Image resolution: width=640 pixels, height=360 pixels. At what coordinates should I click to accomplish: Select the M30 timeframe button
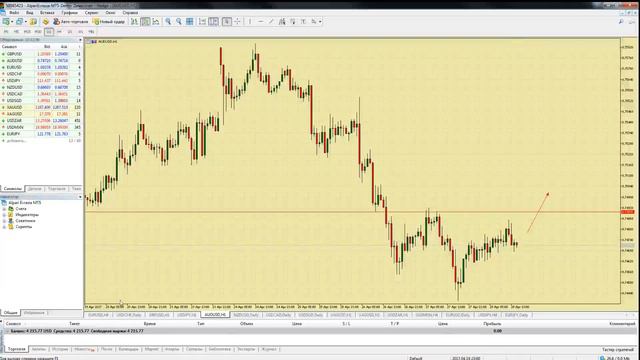tap(38, 31)
